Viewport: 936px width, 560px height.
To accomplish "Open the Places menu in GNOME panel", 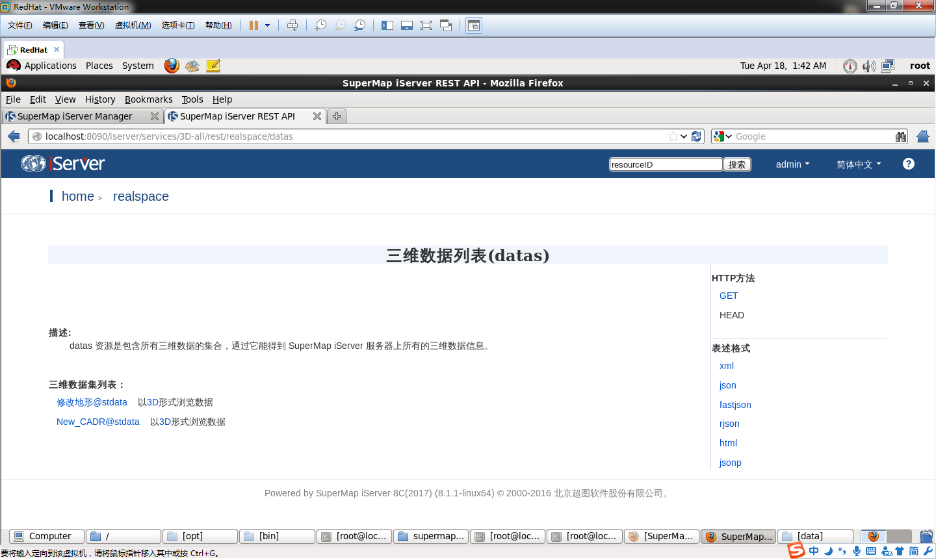I will click(99, 66).
